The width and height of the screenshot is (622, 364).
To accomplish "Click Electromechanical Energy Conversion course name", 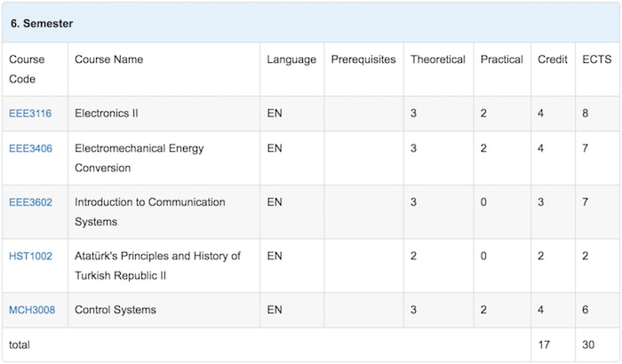I will [139, 158].
